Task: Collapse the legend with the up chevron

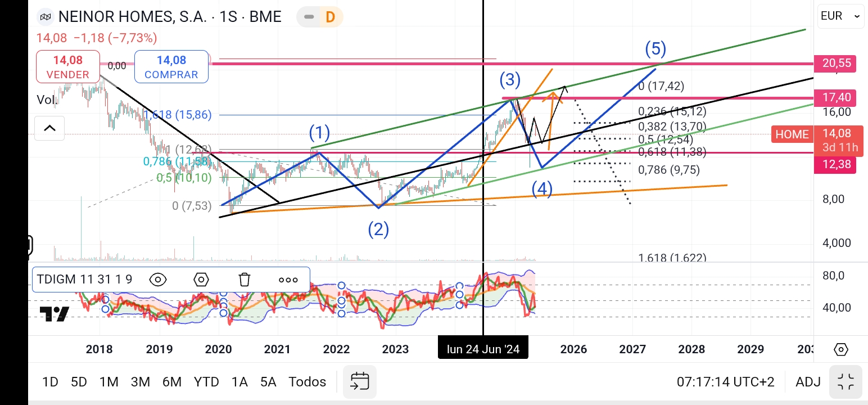Action: 49,128
